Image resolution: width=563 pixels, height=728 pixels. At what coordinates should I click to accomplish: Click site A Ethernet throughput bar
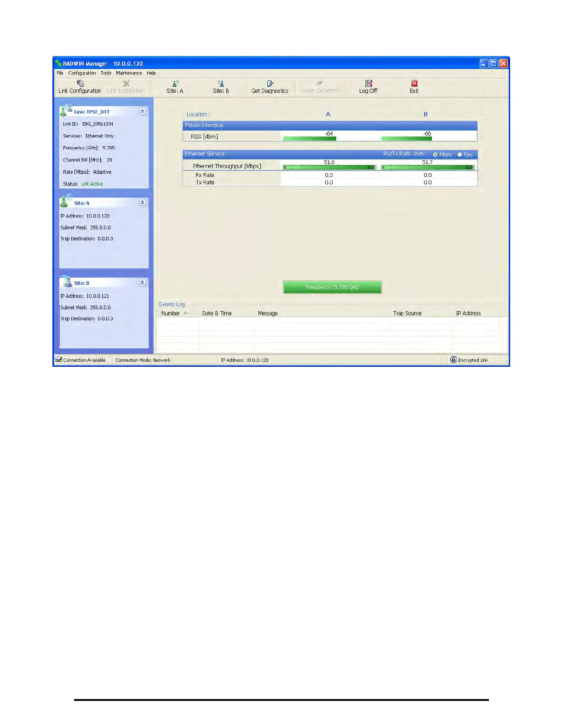(329, 167)
